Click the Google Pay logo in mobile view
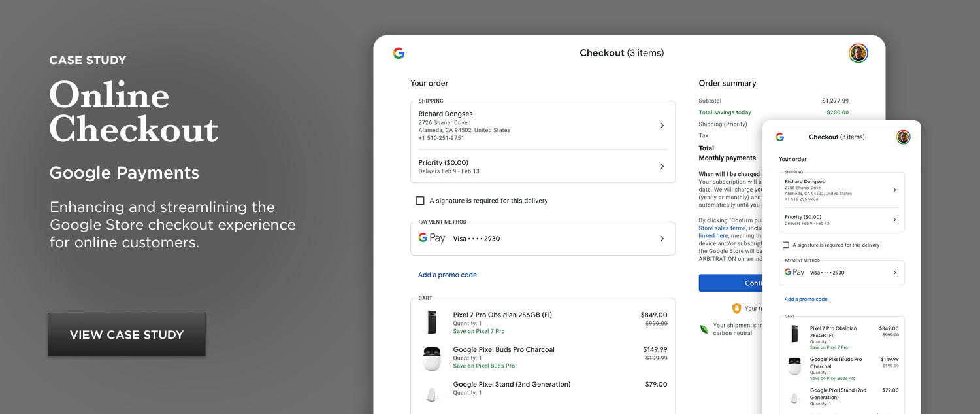 [x=794, y=273]
